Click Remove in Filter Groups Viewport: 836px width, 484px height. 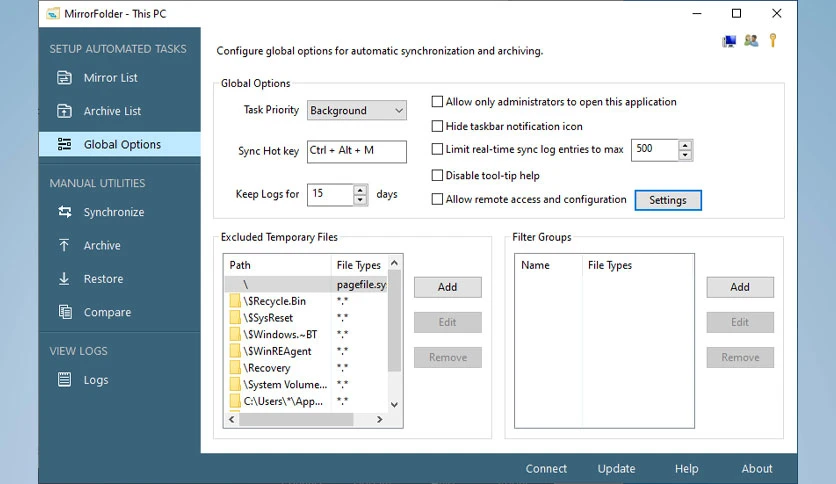pyautogui.click(x=740, y=357)
